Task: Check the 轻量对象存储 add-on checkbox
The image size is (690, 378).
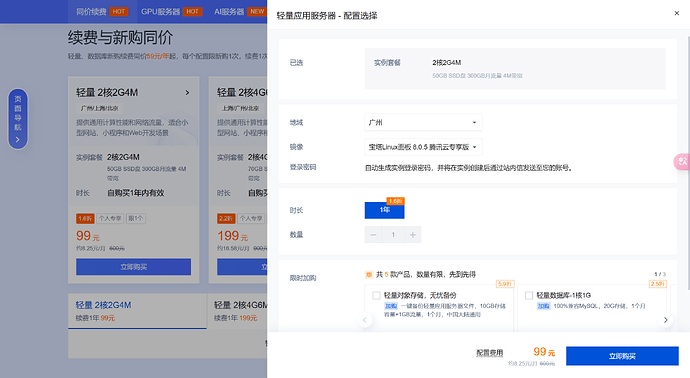Action: click(376, 295)
